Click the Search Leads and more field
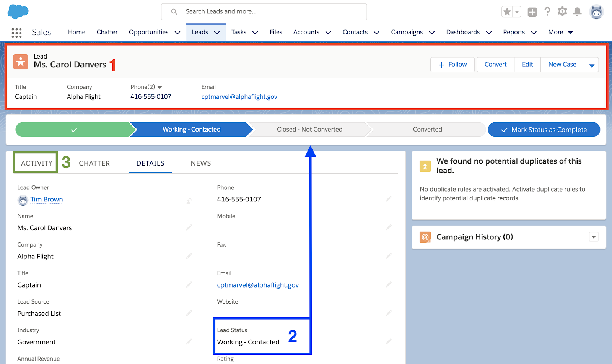 tap(264, 12)
